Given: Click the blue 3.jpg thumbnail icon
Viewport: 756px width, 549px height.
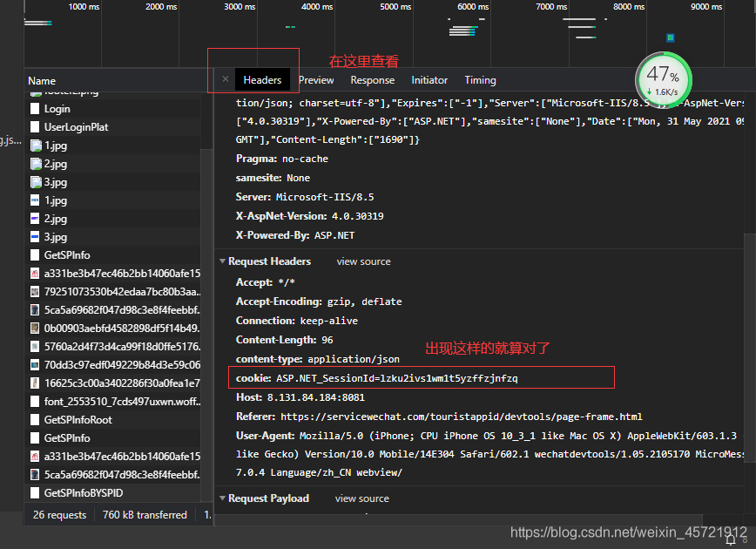Looking at the screenshot, I should coord(35,237).
